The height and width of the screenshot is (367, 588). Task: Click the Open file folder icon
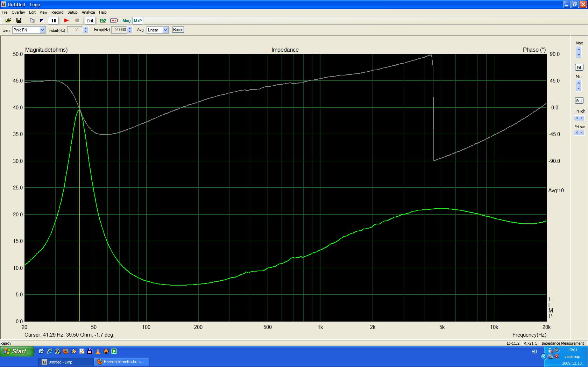[8, 21]
